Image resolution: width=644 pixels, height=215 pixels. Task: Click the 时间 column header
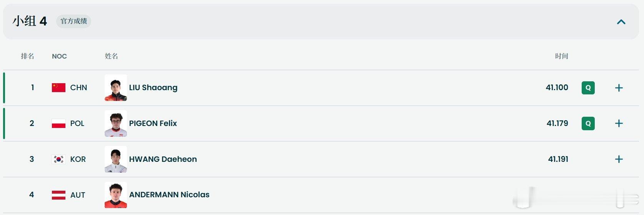[561, 56]
